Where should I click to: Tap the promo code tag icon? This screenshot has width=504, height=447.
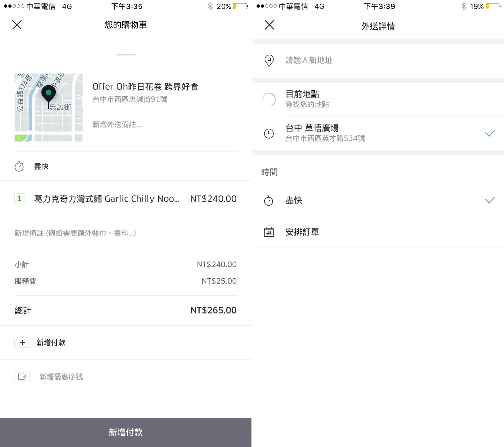tap(22, 376)
